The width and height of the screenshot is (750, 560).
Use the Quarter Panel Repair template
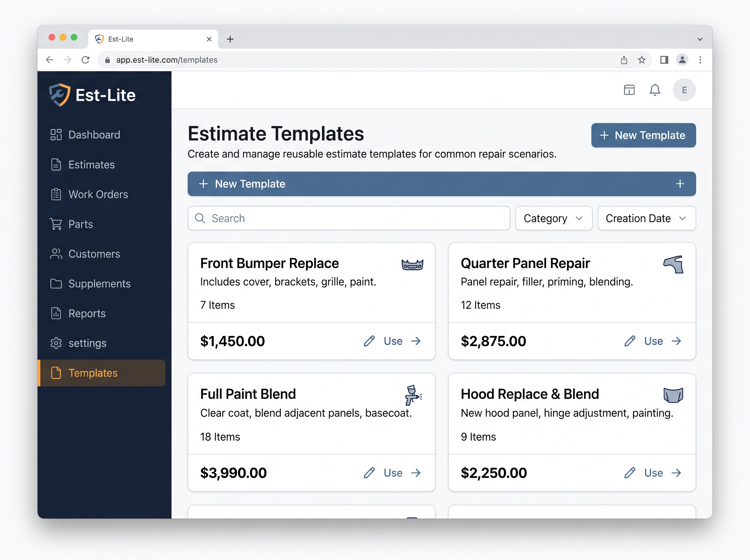(x=663, y=341)
